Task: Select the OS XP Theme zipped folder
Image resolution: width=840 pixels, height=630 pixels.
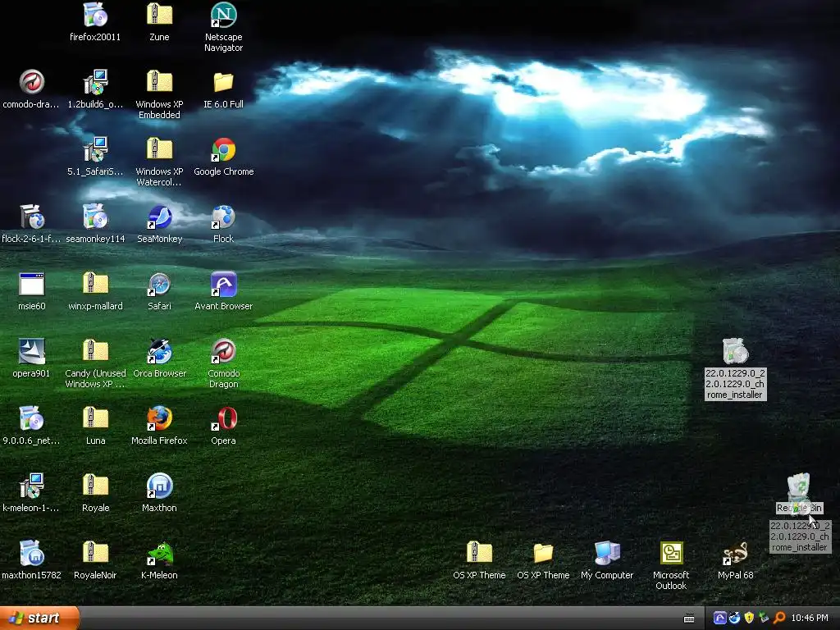Action: point(479,554)
